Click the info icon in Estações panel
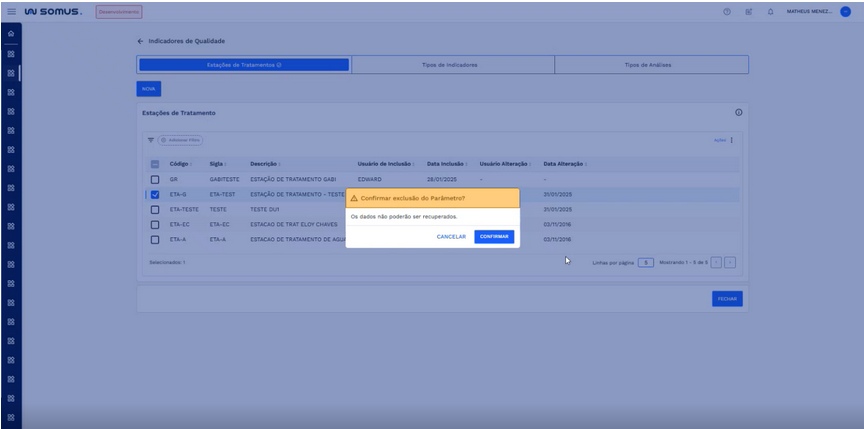Viewport: 864px width, 429px height. coord(738,113)
